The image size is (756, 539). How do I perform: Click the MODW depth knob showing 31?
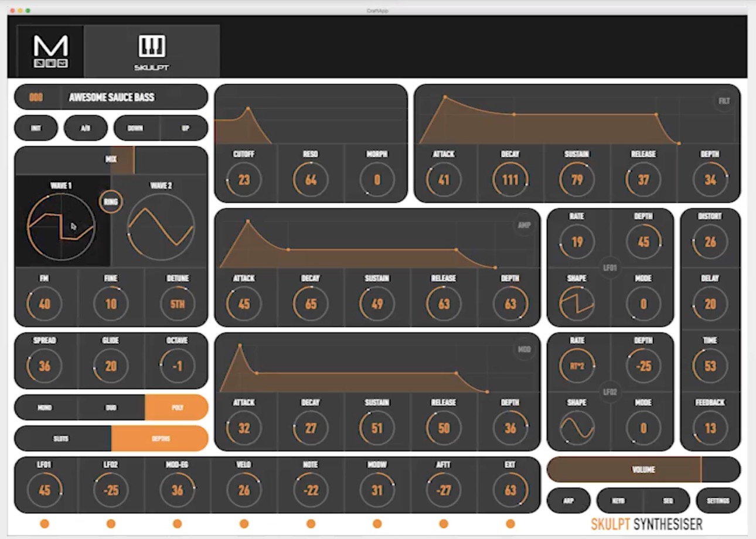click(377, 490)
